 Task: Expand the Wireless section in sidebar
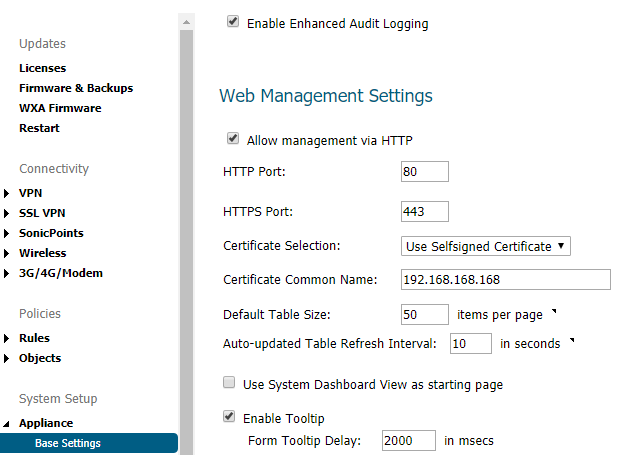point(8,253)
